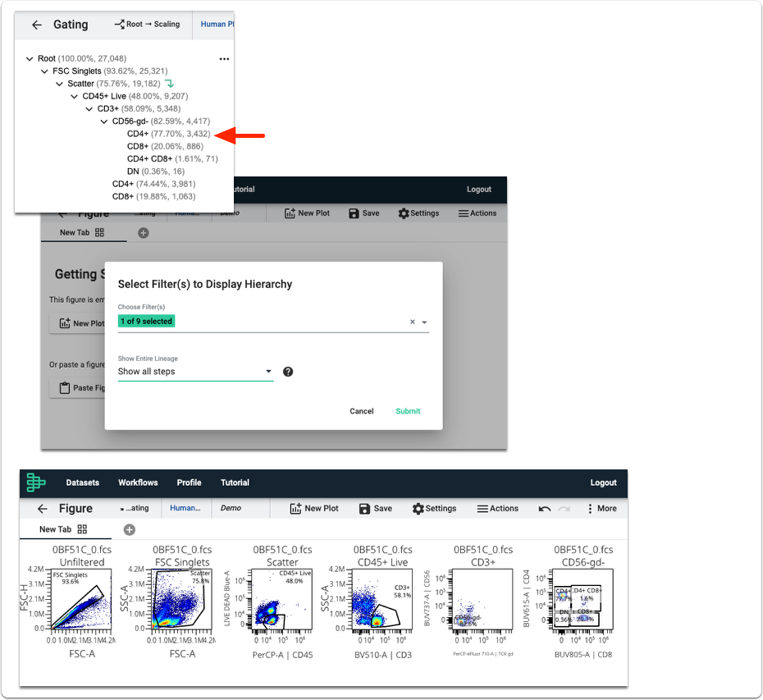Click the green app logo icon

(36, 483)
